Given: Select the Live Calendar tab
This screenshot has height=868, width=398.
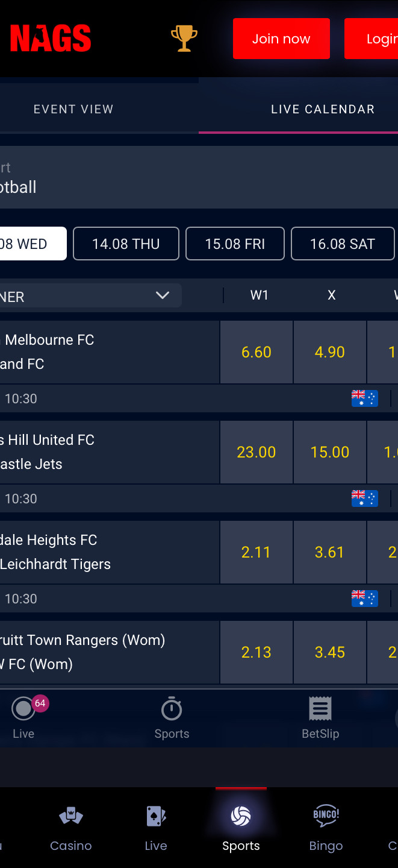Looking at the screenshot, I should [x=323, y=109].
